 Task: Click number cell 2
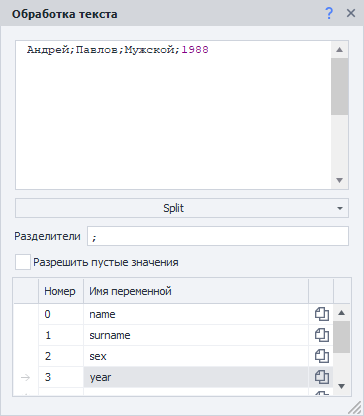tap(61, 356)
